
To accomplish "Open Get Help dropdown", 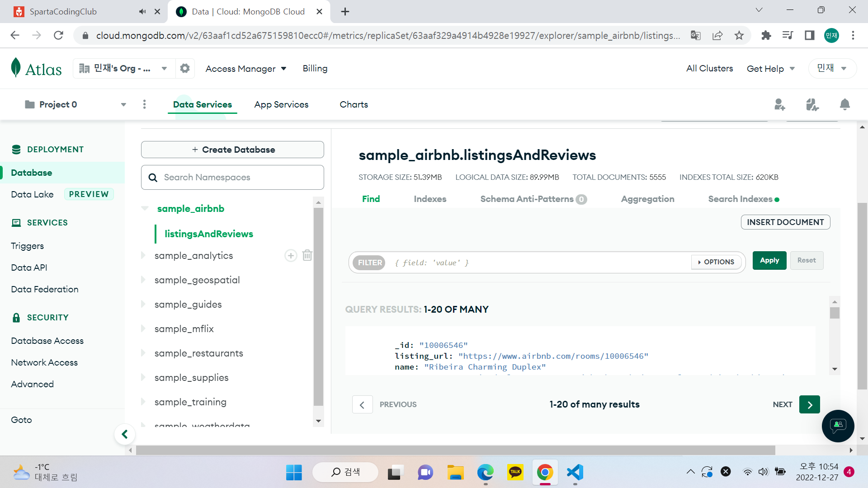I will click(x=771, y=69).
